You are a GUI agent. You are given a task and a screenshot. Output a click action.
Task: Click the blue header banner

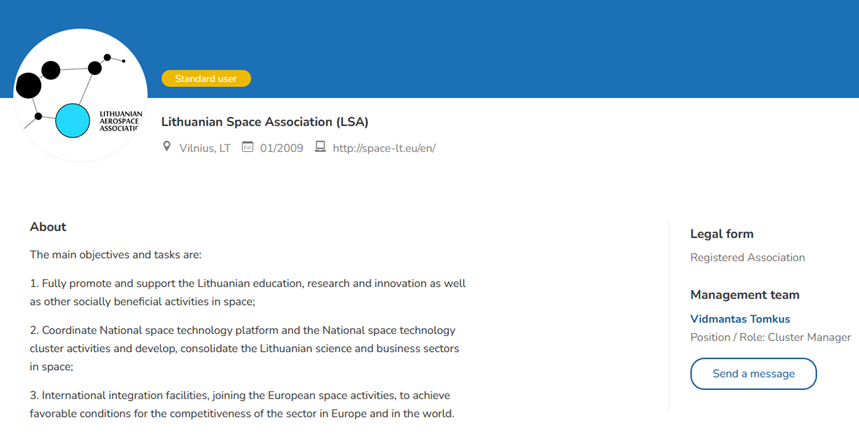(500, 45)
